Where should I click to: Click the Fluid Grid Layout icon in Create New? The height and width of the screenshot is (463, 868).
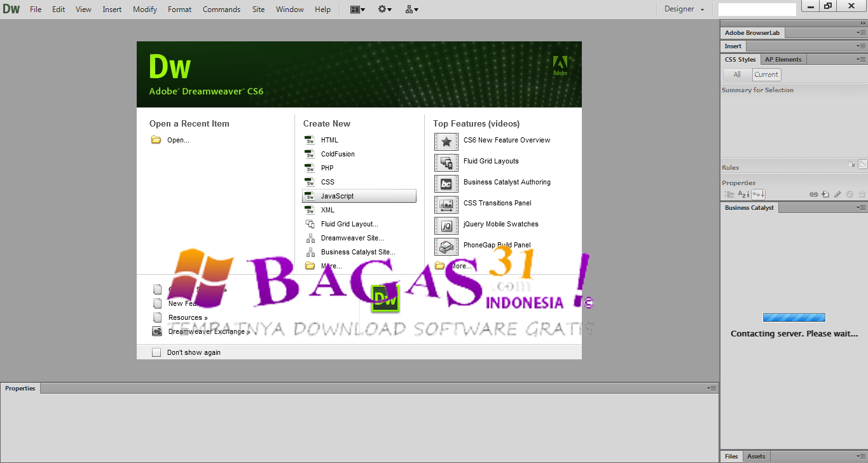click(x=310, y=224)
